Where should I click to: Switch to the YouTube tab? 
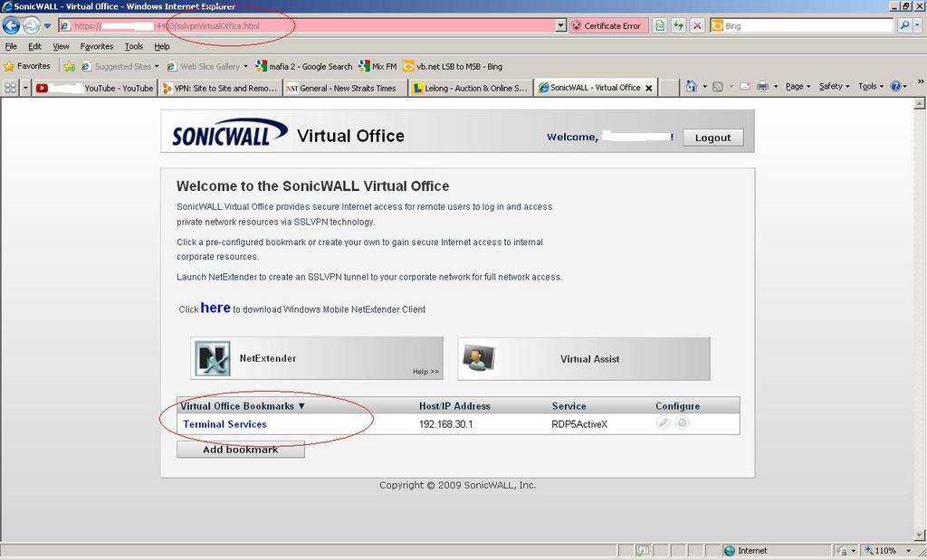click(x=94, y=88)
